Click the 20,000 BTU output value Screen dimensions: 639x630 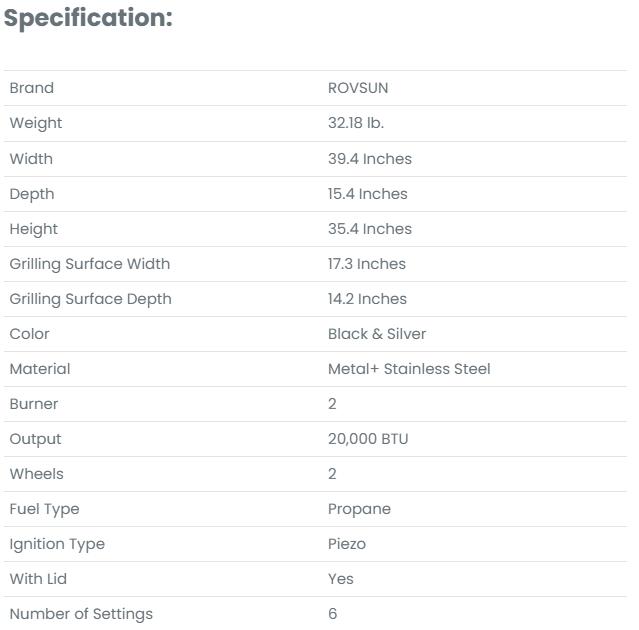point(368,438)
